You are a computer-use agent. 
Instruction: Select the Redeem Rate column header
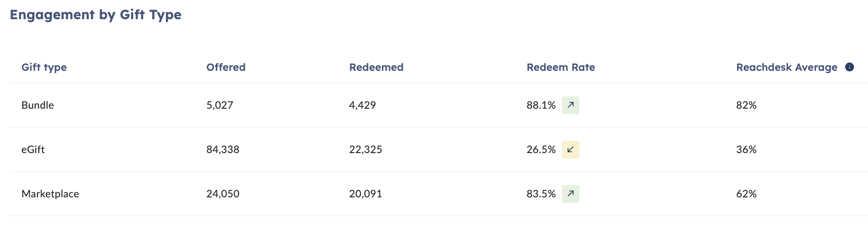(x=561, y=67)
